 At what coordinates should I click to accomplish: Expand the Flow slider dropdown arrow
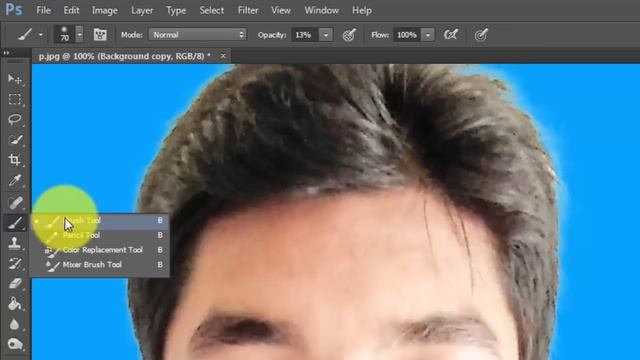pyautogui.click(x=428, y=35)
